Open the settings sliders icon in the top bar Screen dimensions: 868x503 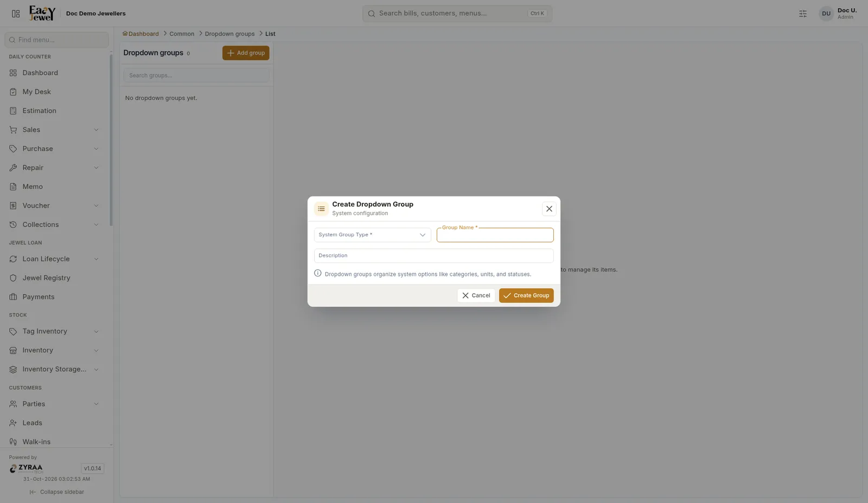tap(803, 14)
